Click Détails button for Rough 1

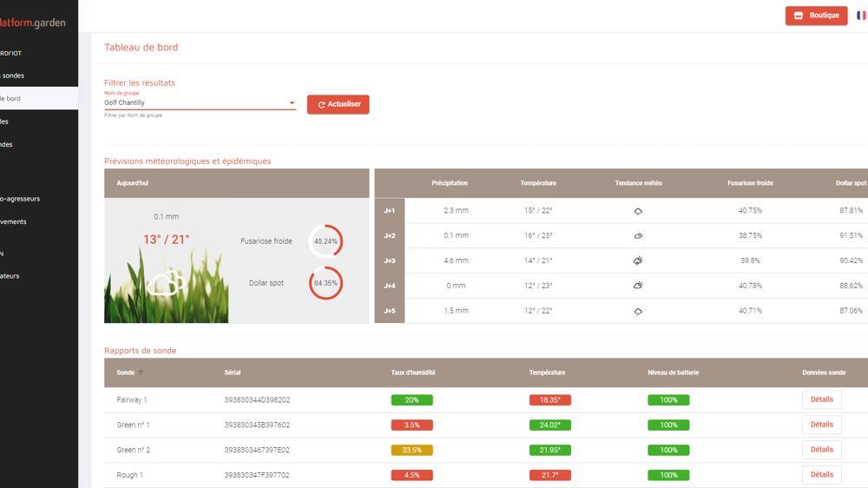coord(821,475)
